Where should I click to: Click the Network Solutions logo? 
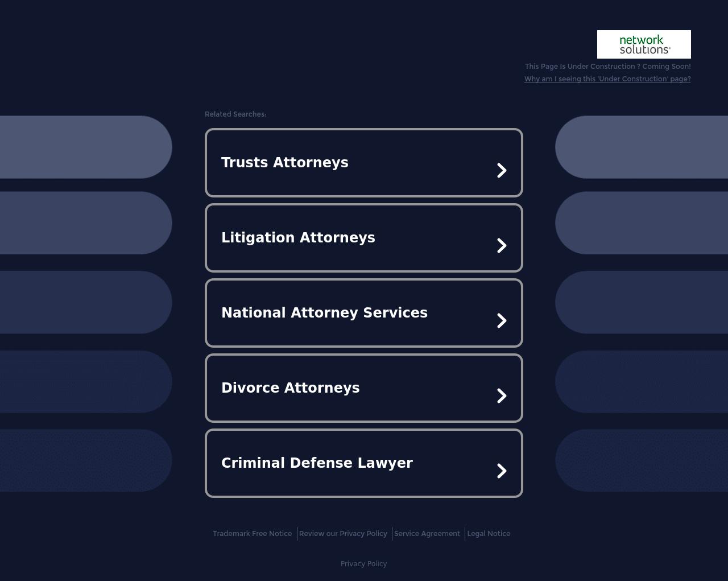[x=643, y=44]
